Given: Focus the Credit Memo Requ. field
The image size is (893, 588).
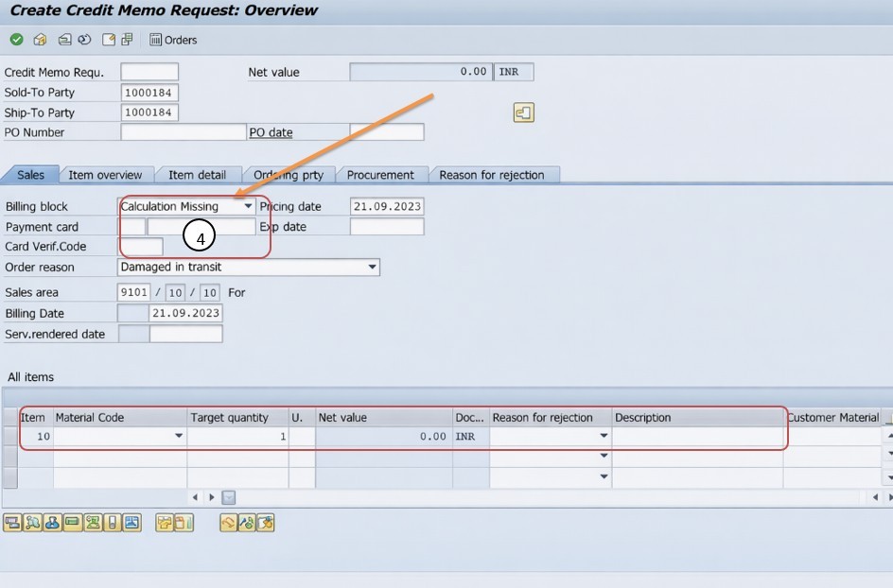Looking at the screenshot, I should tap(149, 73).
